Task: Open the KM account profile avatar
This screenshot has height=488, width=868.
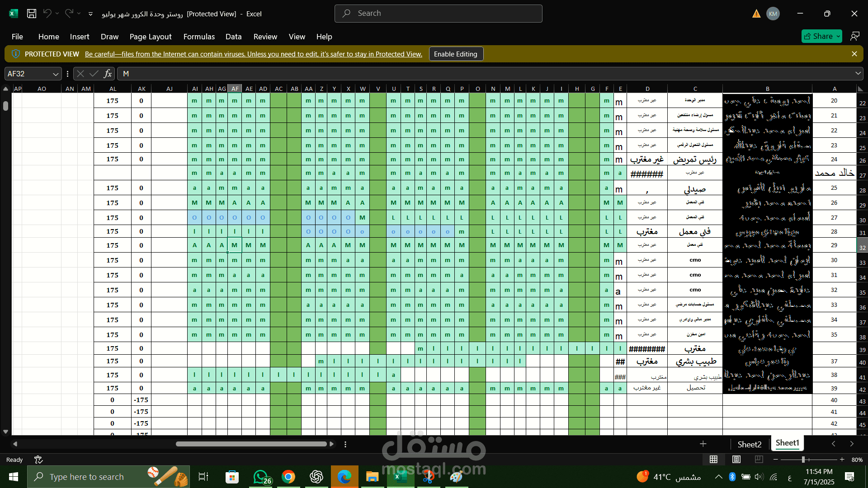Action: tap(773, 14)
